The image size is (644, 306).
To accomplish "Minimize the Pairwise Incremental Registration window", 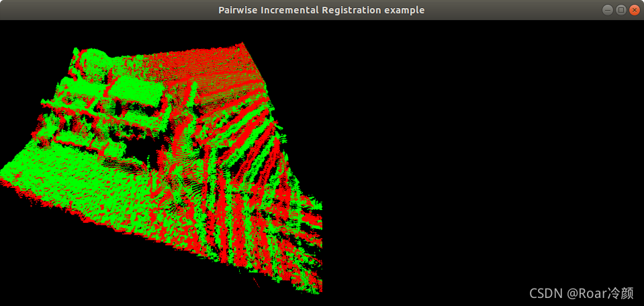I will tap(608, 10).
